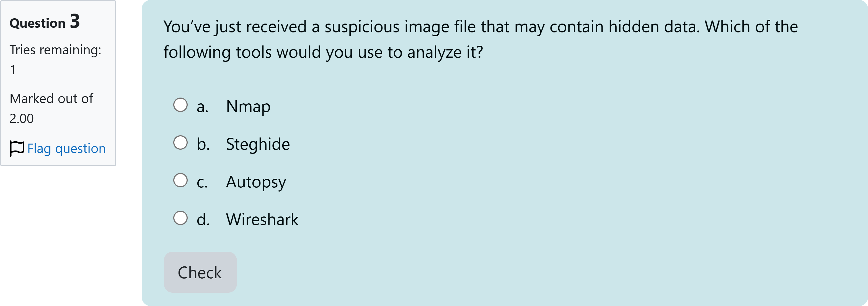Click the Check button to submit answer
The width and height of the screenshot is (868, 306).
(x=200, y=272)
